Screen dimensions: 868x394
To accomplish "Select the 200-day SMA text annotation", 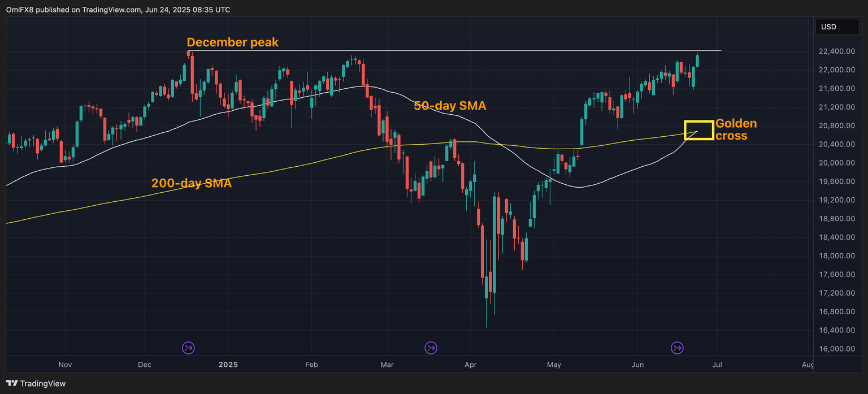I will 191,183.
